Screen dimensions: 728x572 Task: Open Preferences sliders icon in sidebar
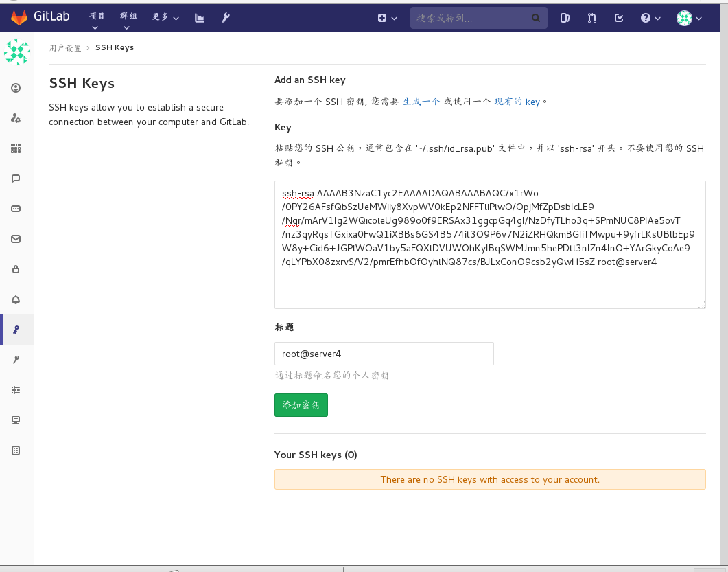point(16,390)
